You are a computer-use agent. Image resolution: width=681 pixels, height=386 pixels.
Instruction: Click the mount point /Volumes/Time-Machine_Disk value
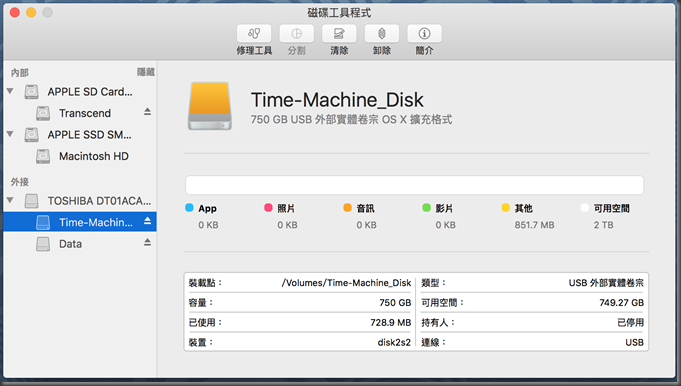[346, 283]
